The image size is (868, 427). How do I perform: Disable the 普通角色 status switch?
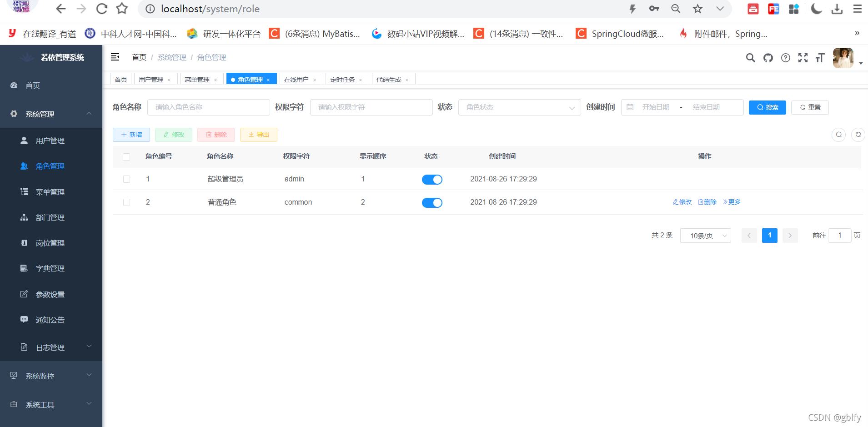coord(432,202)
